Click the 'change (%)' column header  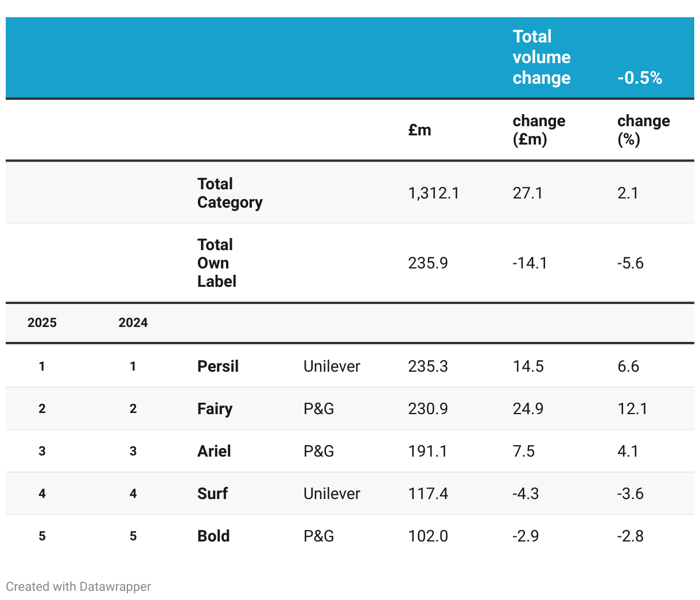(x=643, y=130)
